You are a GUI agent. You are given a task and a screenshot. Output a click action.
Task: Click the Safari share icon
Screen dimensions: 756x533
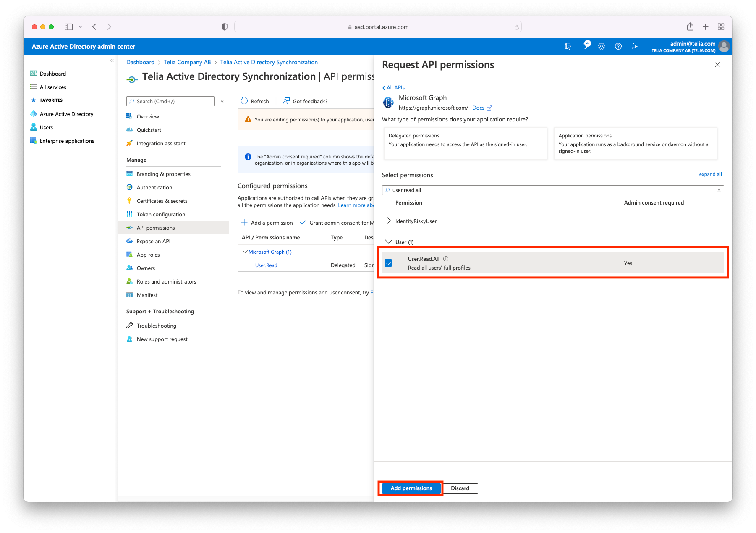(x=690, y=26)
